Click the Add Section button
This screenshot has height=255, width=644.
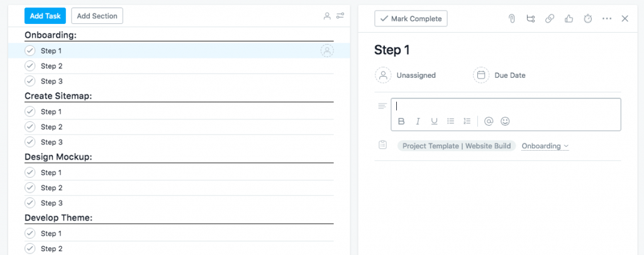pyautogui.click(x=97, y=16)
